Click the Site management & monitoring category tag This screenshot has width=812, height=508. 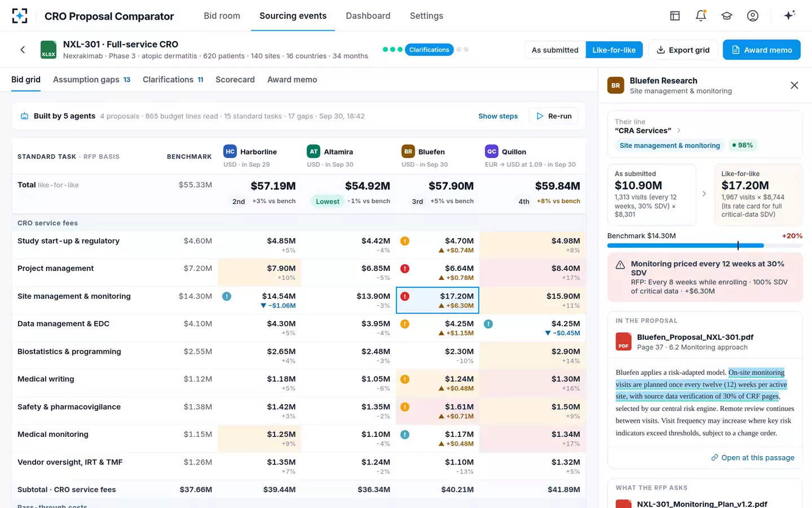[669, 146]
